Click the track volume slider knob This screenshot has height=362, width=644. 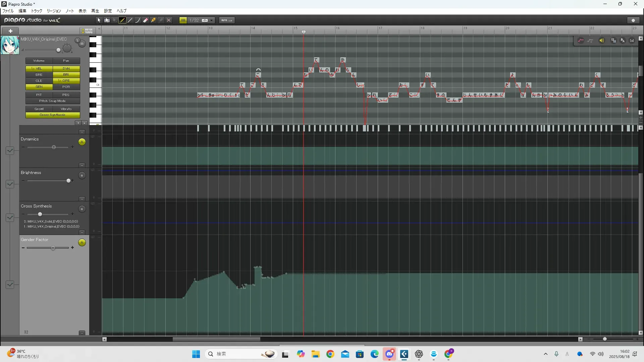click(58, 50)
